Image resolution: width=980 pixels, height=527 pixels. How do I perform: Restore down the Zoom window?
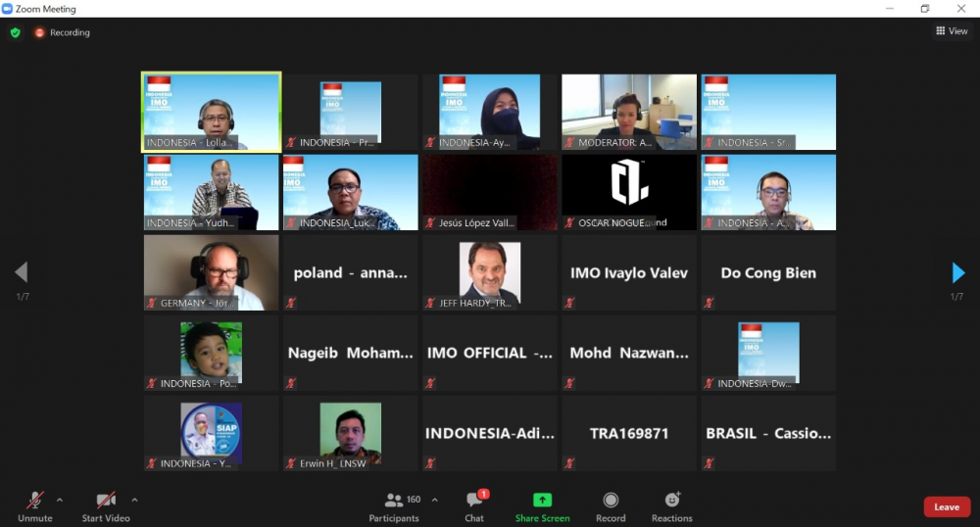coord(925,9)
